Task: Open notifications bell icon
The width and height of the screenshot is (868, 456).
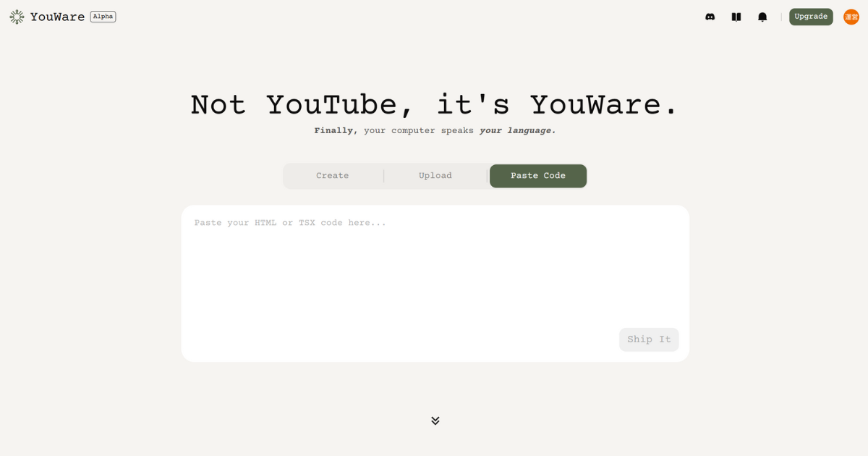Action: (x=762, y=17)
